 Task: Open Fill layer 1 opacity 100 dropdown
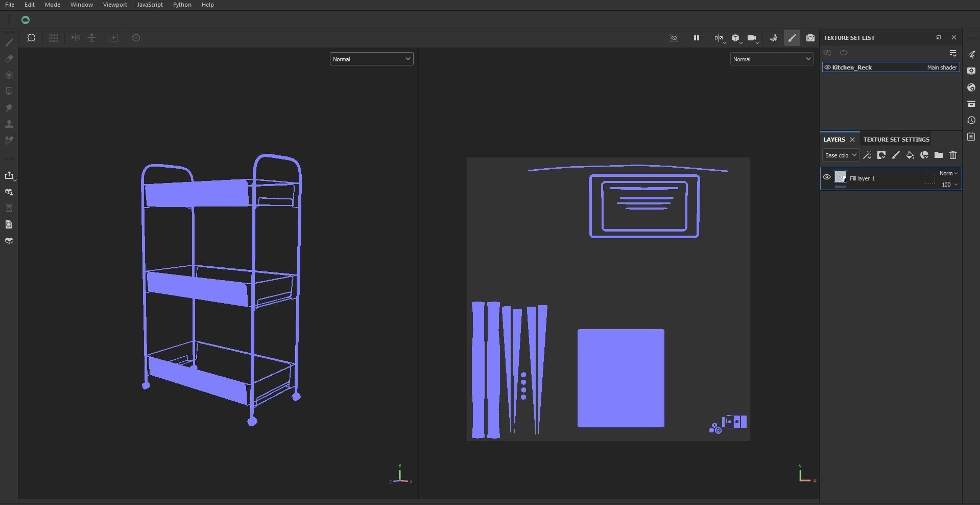(949, 185)
